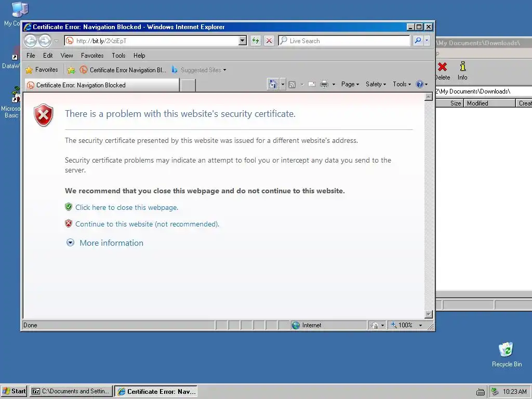Open a new blank tab
The height and width of the screenshot is (399, 532).
pos(188,86)
